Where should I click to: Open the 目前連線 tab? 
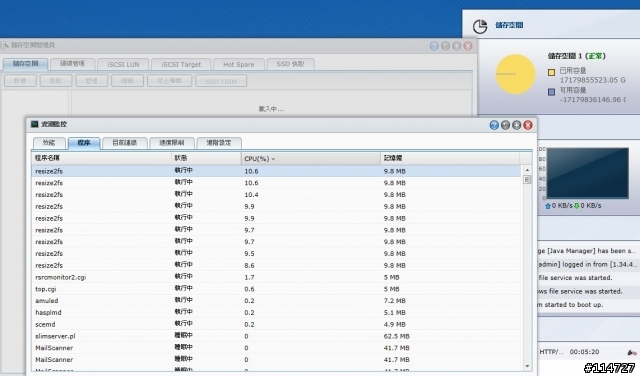124,143
